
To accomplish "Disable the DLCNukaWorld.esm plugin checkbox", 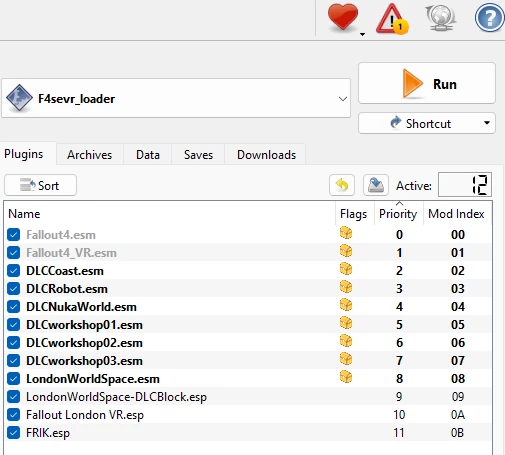I will [14, 307].
